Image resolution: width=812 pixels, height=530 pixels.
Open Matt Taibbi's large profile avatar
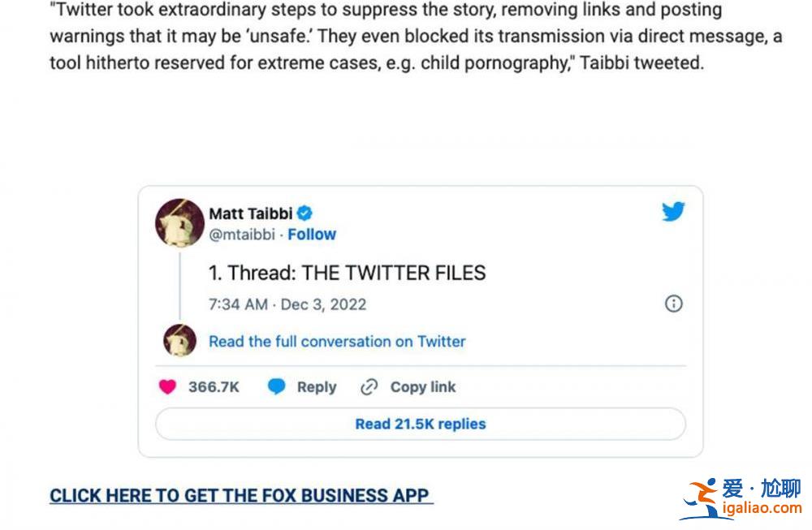(179, 222)
